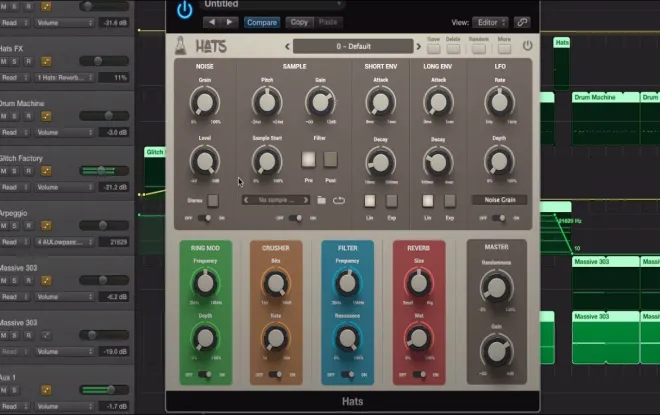660x415 pixels.
Task: Click the No sample name field
Action: pos(276,200)
